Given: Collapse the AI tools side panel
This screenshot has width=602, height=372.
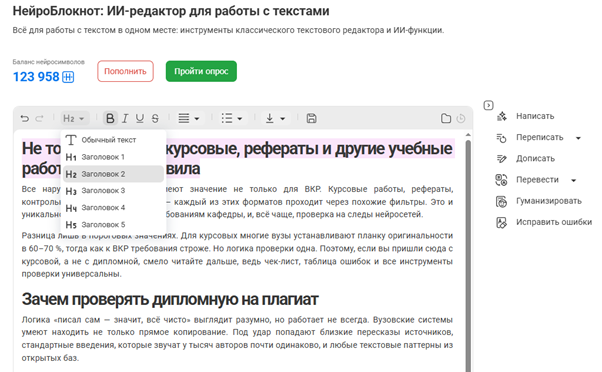Looking at the screenshot, I should point(488,105).
